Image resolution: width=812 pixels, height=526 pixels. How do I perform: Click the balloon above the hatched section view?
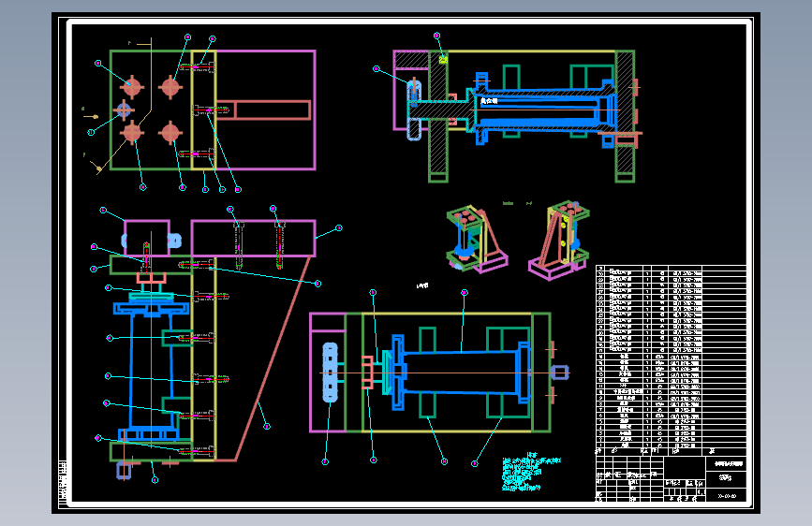point(436,36)
